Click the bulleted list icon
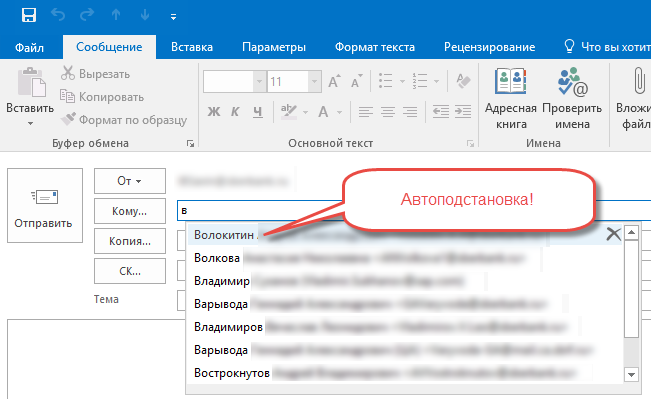Image resolution: width=651 pixels, height=399 pixels. (x=386, y=81)
